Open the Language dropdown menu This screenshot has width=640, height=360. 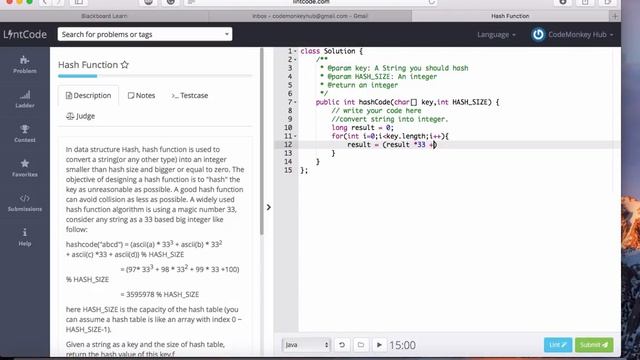pos(496,35)
